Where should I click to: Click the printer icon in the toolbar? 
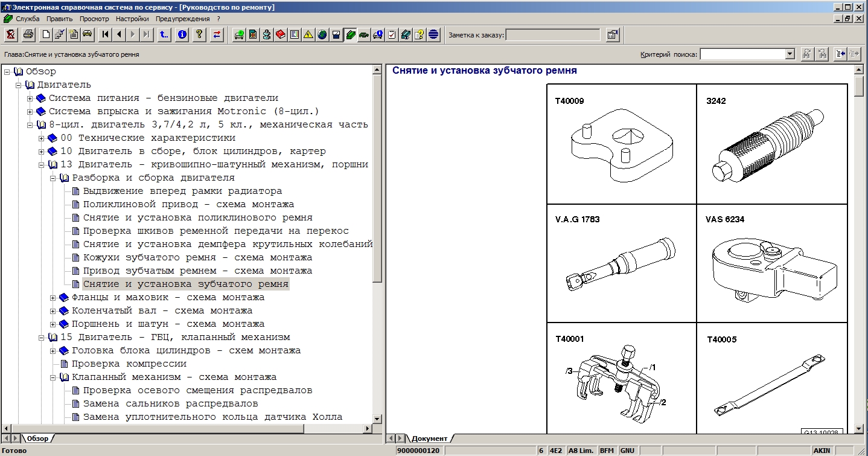[28, 34]
